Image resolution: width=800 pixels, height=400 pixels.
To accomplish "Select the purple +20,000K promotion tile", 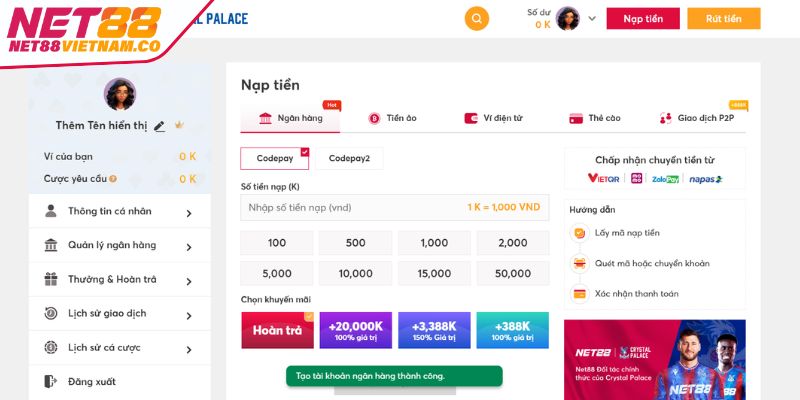I will [355, 330].
